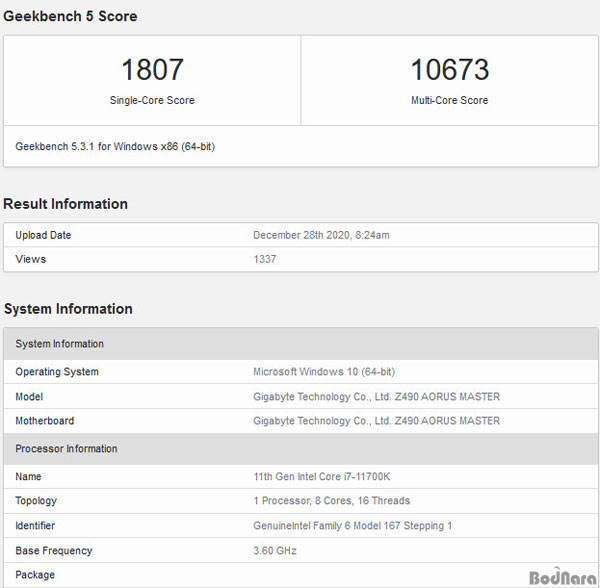The width and height of the screenshot is (600, 588).
Task: Click the multi-core score value 10673
Action: tap(450, 70)
